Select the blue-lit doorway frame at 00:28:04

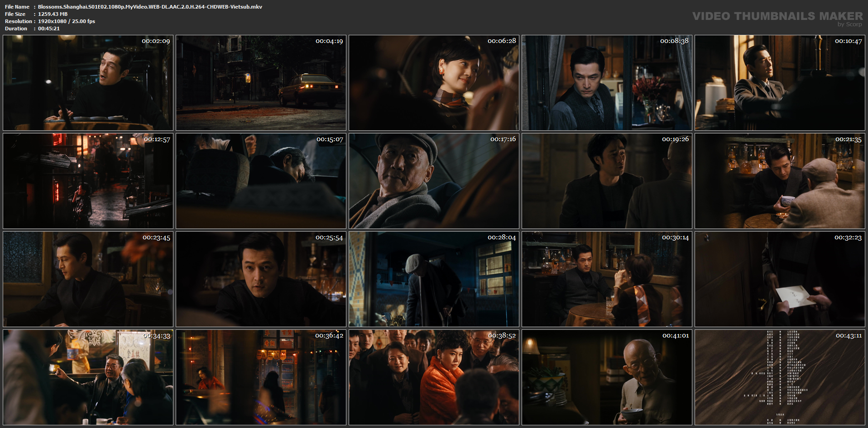pyautogui.click(x=434, y=279)
